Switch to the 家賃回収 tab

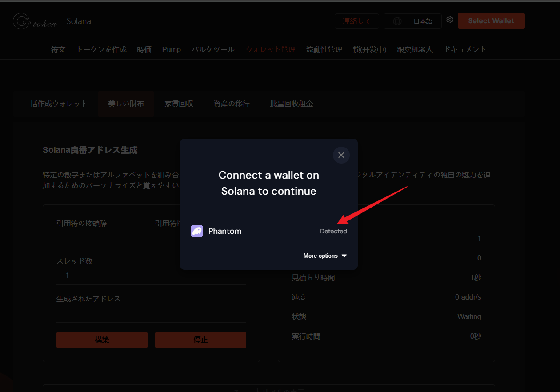point(179,104)
